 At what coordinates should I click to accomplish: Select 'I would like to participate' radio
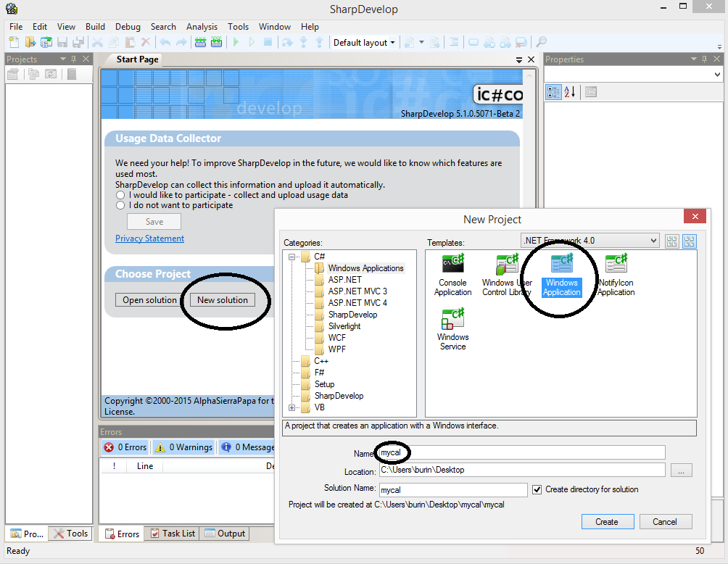(120, 195)
